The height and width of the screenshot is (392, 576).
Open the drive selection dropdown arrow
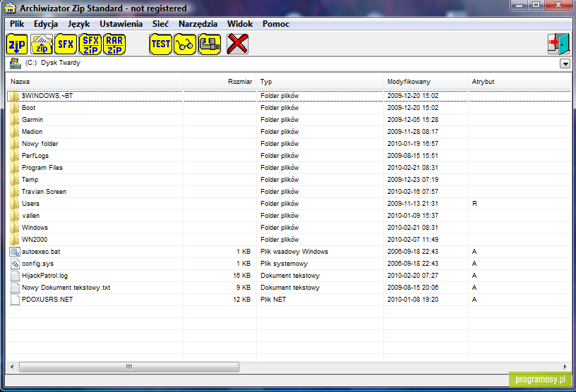tap(565, 63)
